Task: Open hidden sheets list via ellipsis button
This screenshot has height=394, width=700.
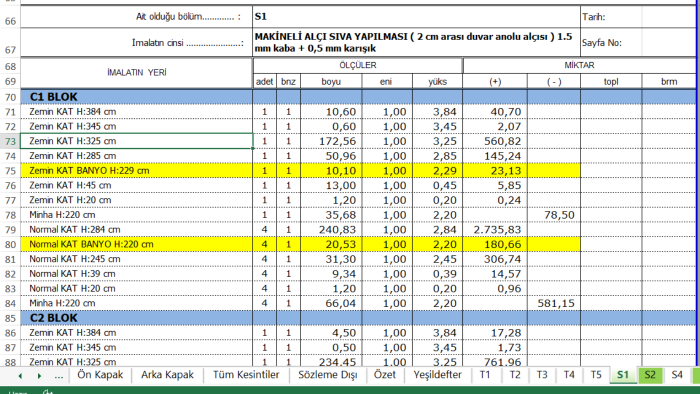Action: pyautogui.click(x=58, y=376)
